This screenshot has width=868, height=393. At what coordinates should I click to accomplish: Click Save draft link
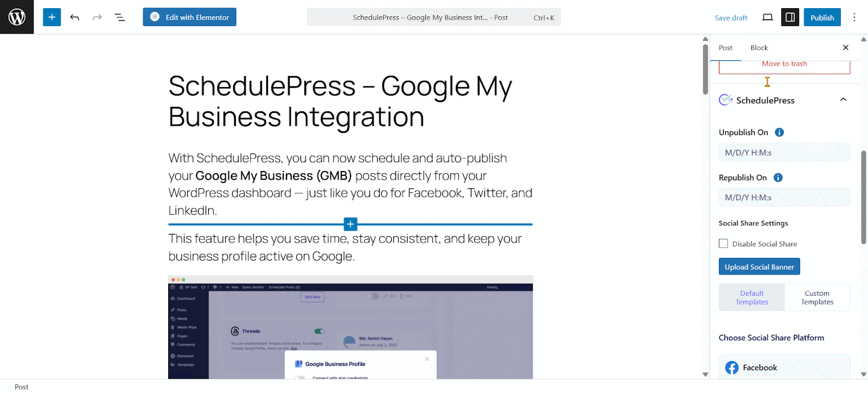point(731,18)
